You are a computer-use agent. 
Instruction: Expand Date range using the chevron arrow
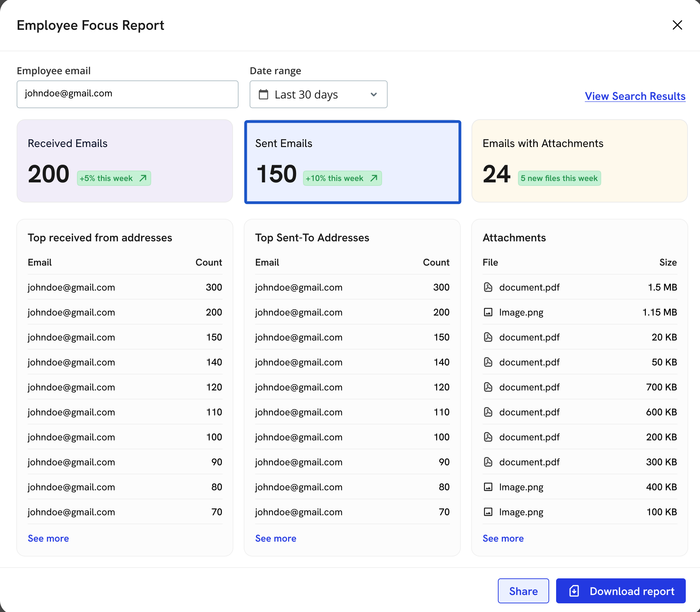pos(374,94)
